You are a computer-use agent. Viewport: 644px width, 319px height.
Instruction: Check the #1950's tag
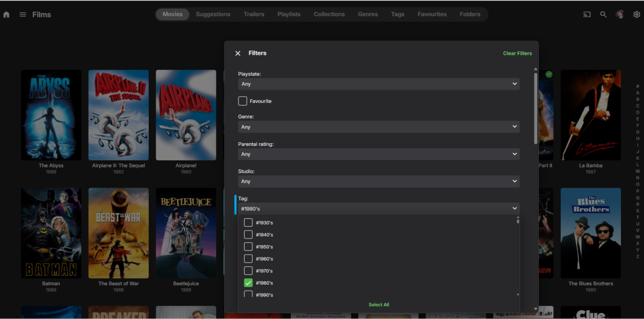point(248,247)
